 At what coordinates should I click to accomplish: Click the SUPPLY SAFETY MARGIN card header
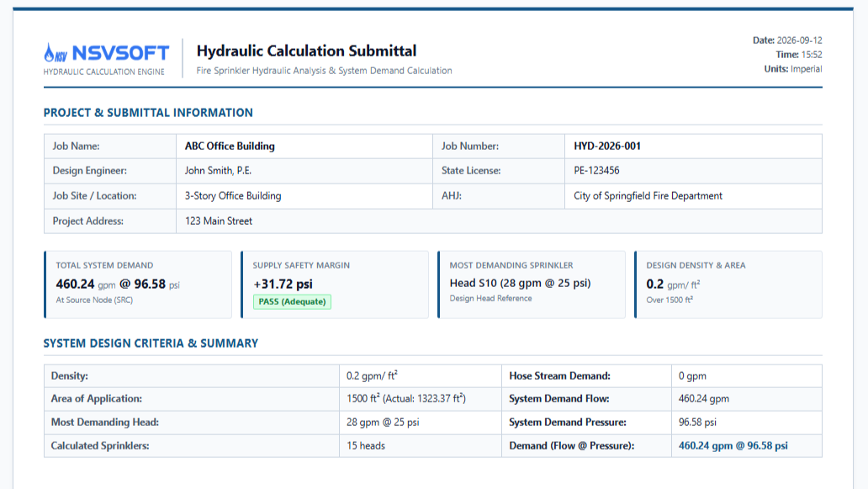[x=301, y=265]
